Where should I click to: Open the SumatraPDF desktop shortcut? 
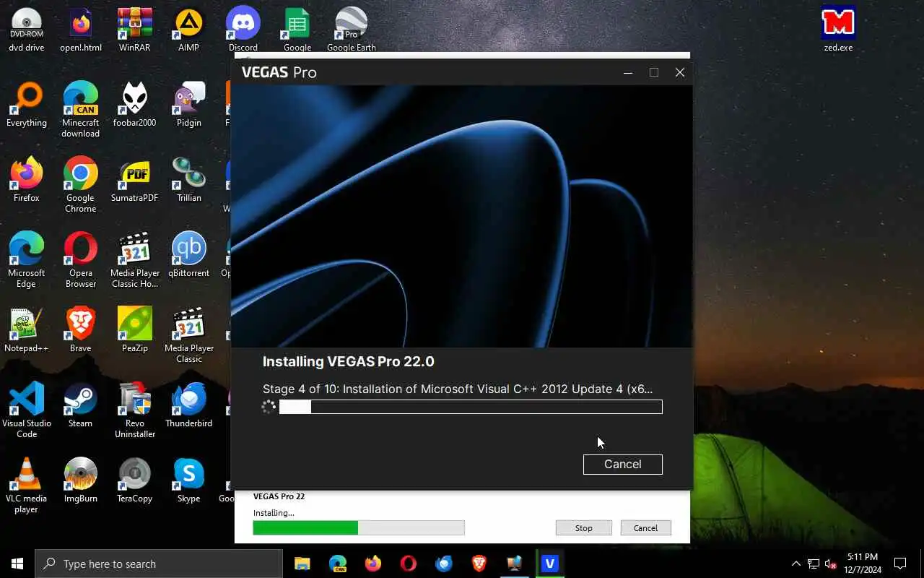click(135, 180)
